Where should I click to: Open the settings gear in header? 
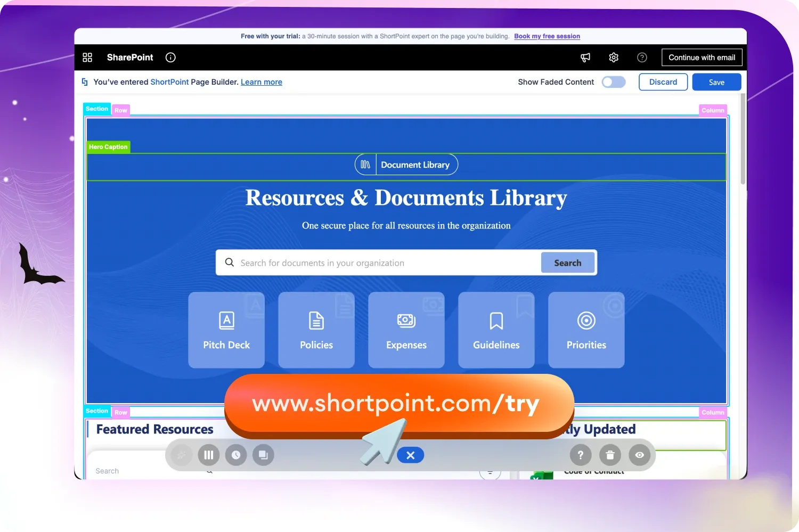(x=614, y=58)
